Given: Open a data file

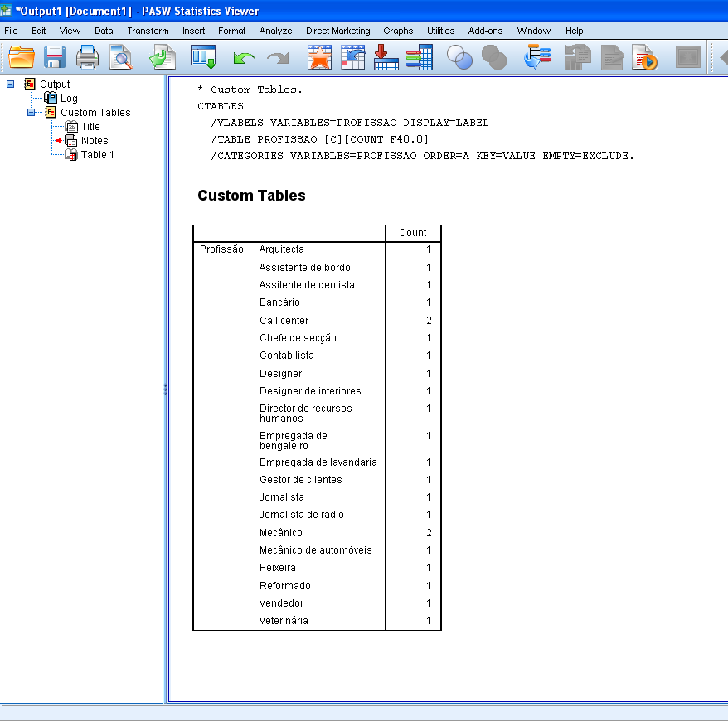Looking at the screenshot, I should tap(22, 57).
